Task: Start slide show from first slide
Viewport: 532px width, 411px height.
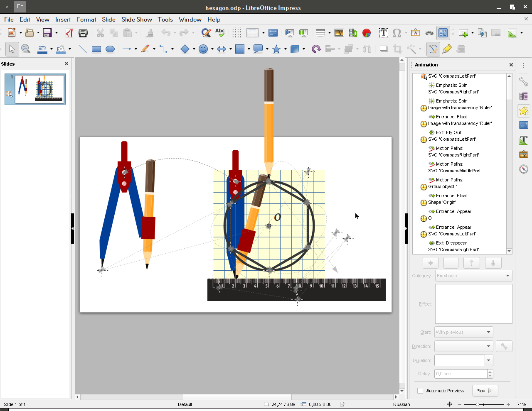Action: pos(290,33)
